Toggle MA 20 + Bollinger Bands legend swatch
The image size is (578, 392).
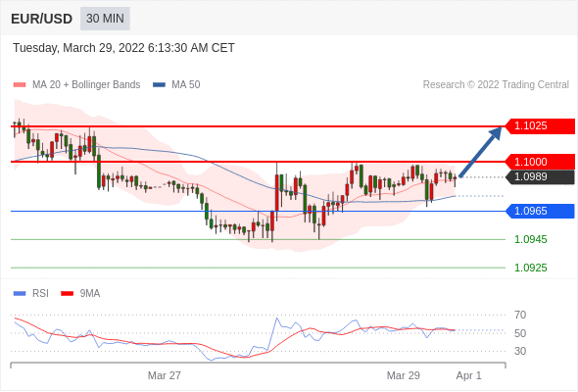tap(20, 85)
